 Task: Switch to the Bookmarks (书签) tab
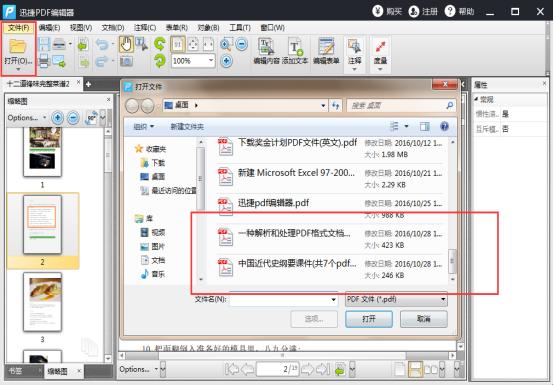[15, 371]
